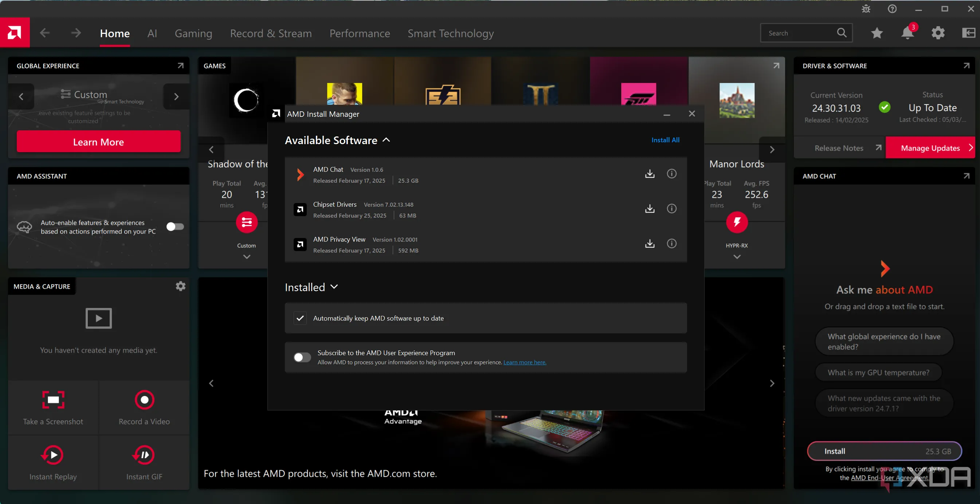Open the Performance tab
This screenshot has height=504, width=980.
tap(360, 33)
